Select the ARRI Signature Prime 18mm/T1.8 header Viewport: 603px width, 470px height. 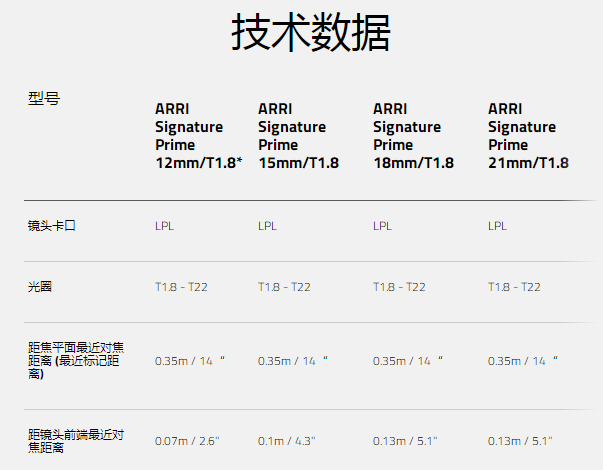413,135
